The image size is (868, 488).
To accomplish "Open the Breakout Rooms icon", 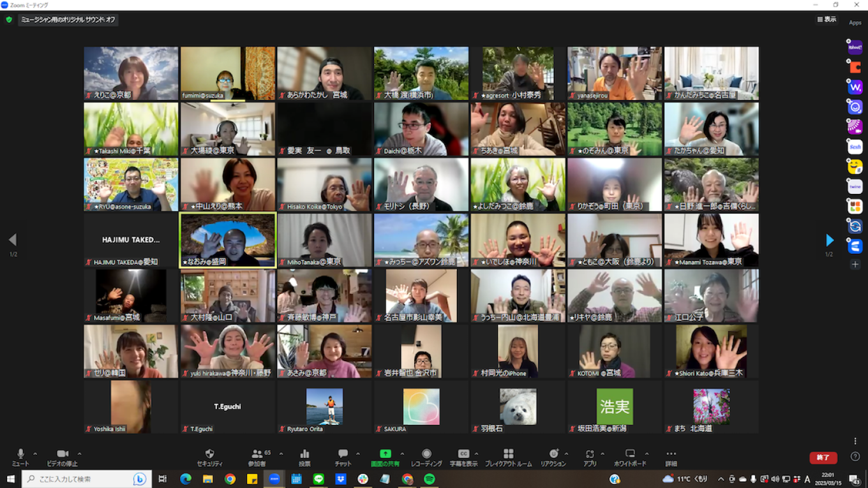I will tap(508, 454).
